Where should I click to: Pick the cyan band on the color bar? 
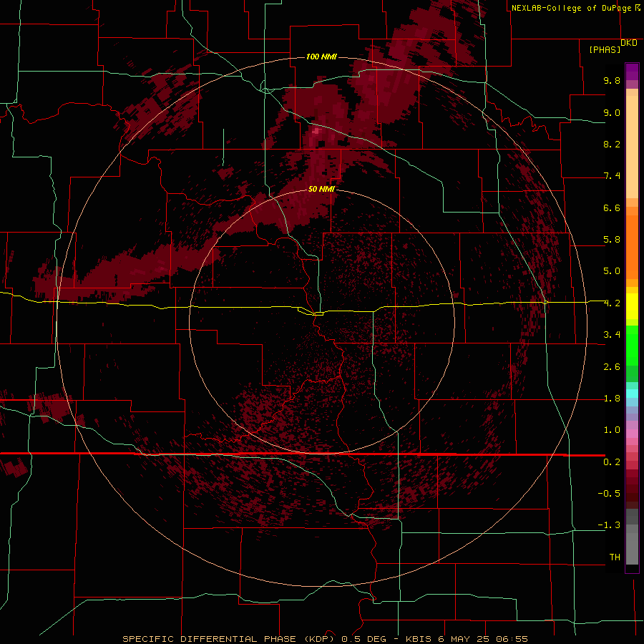point(632,394)
